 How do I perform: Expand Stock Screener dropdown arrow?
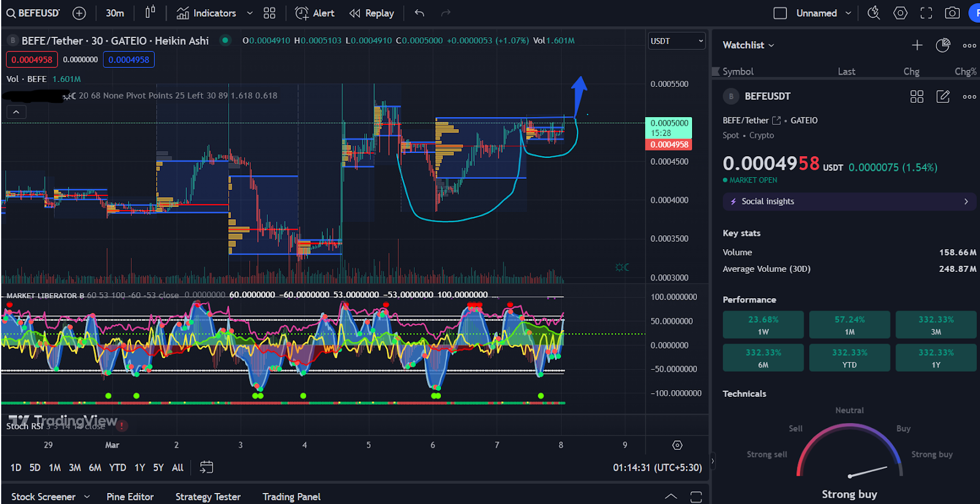(x=87, y=497)
